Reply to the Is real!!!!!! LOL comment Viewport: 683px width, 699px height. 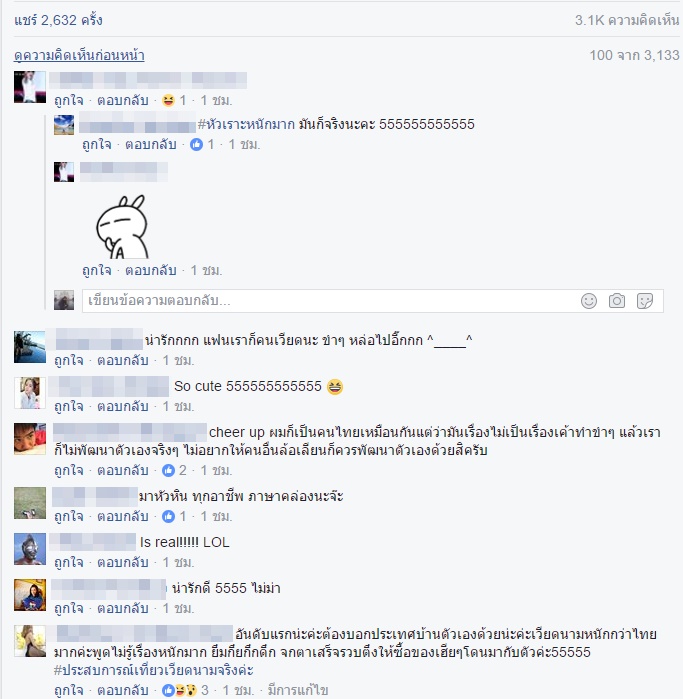tap(123, 562)
